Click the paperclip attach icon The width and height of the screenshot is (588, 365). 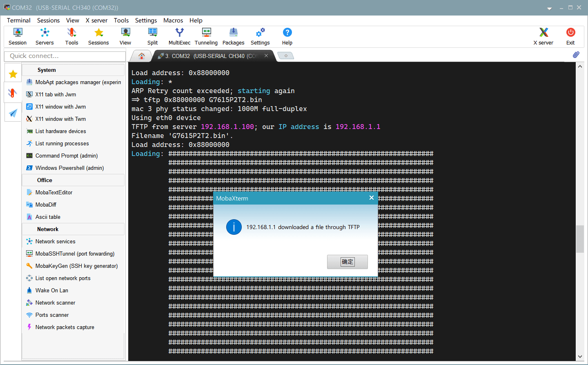576,55
